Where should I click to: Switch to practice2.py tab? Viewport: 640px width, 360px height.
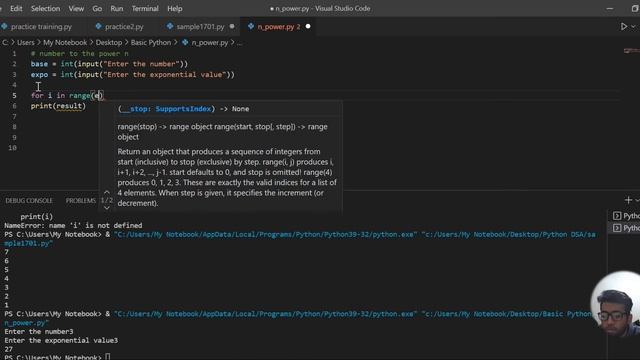124,27
